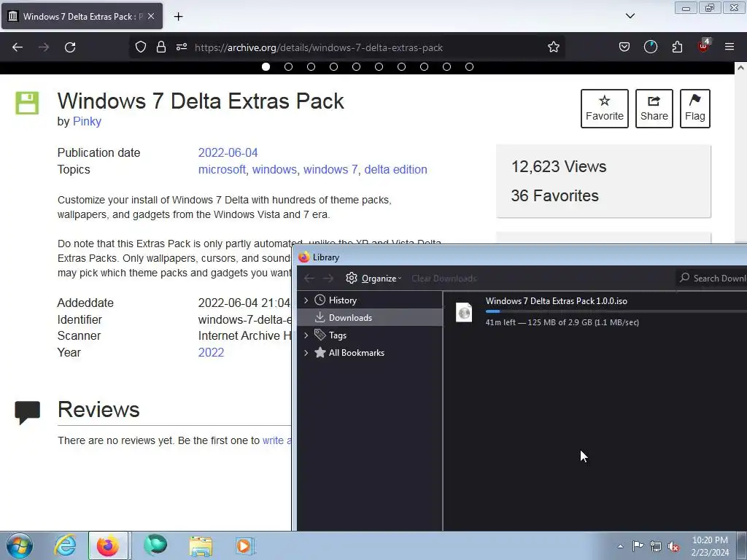Image resolution: width=747 pixels, height=560 pixels.
Task: Select the fourth carousel dot
Action: (x=333, y=66)
